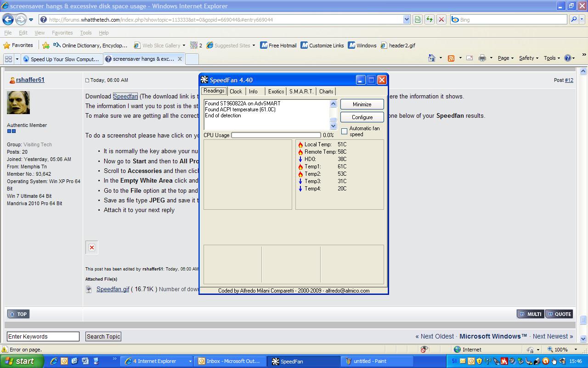Click up arrow of SpeedFan log scrollbar
Screen dimensions: 588x368
(334, 104)
